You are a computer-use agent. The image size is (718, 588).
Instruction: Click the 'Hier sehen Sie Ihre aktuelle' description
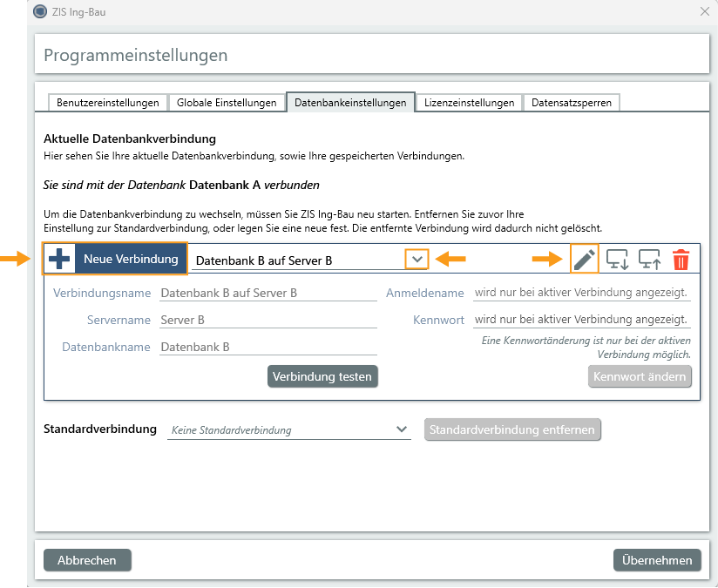tap(254, 156)
